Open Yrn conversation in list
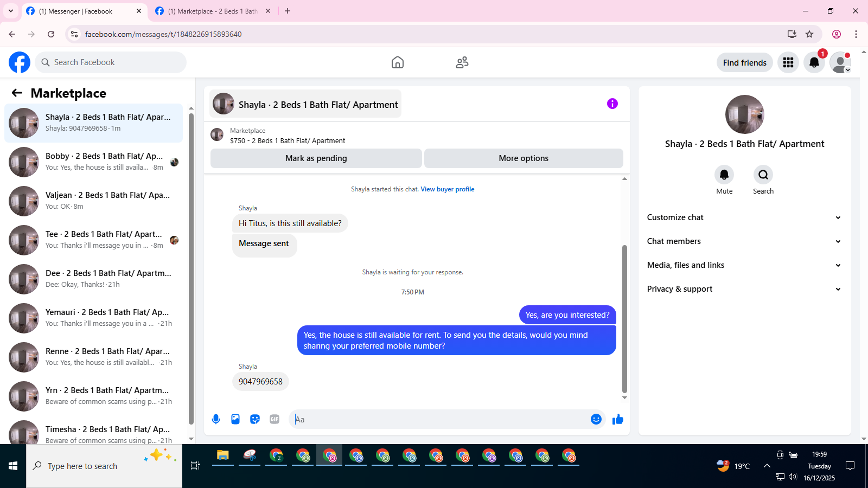This screenshot has width=868, height=488. tap(93, 396)
